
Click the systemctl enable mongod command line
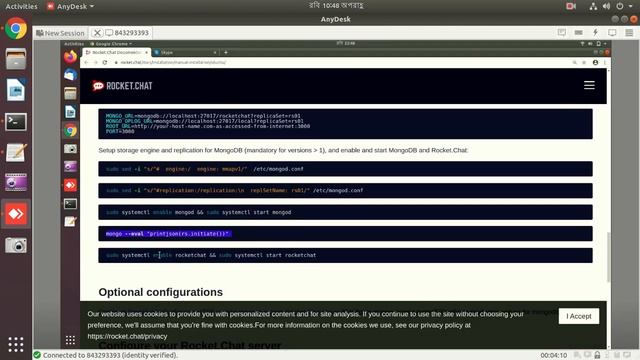tap(345, 212)
